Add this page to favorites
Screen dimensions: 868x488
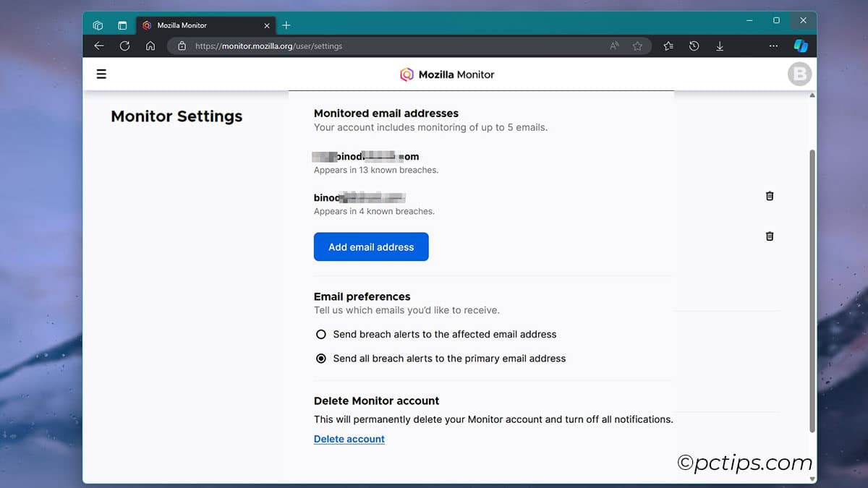637,46
